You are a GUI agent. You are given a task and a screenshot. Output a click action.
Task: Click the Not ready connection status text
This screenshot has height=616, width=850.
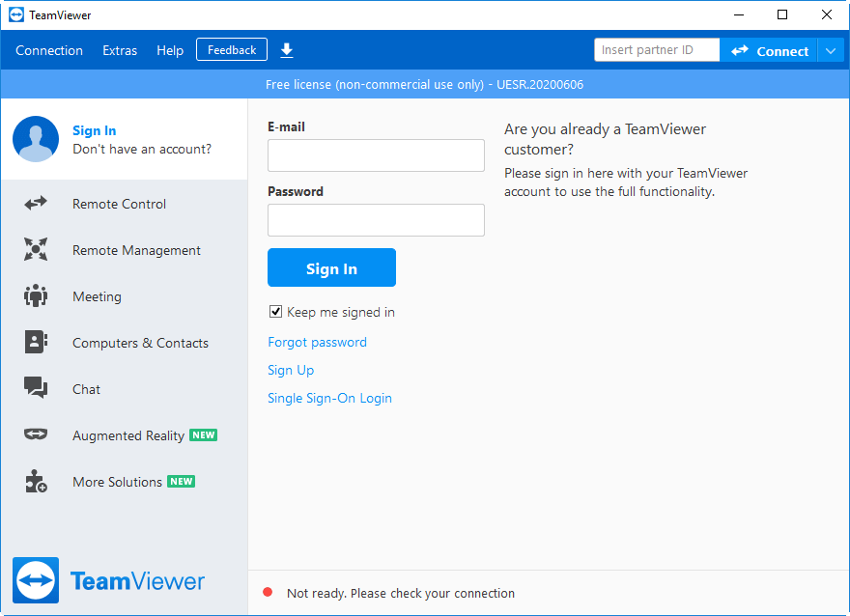coord(401,593)
